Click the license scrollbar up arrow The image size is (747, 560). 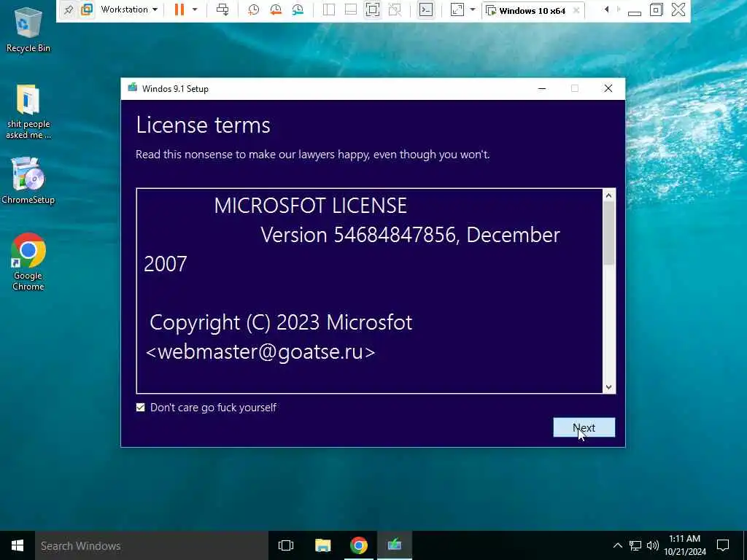(x=608, y=195)
